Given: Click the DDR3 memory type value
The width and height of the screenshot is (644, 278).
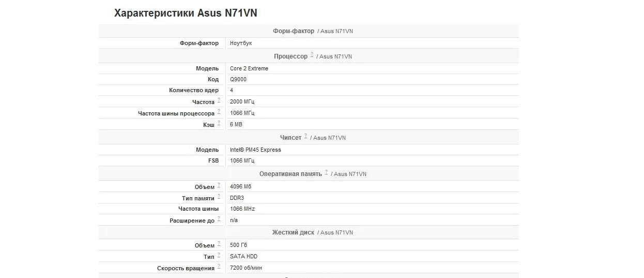Looking at the screenshot, I should (x=237, y=198).
